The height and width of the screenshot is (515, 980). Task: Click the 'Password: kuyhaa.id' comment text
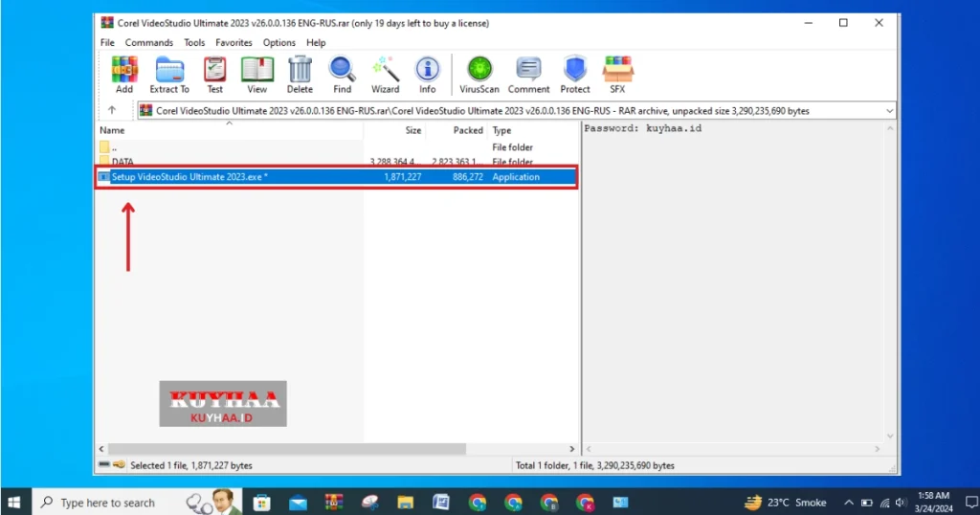[643, 128]
